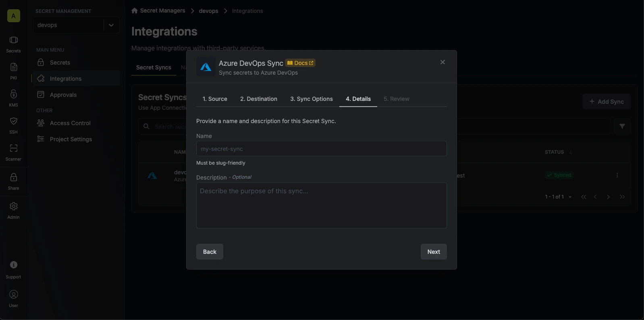Close the Azure DevOps Sync dialog
Viewport: 644px width, 320px height.
(442, 62)
